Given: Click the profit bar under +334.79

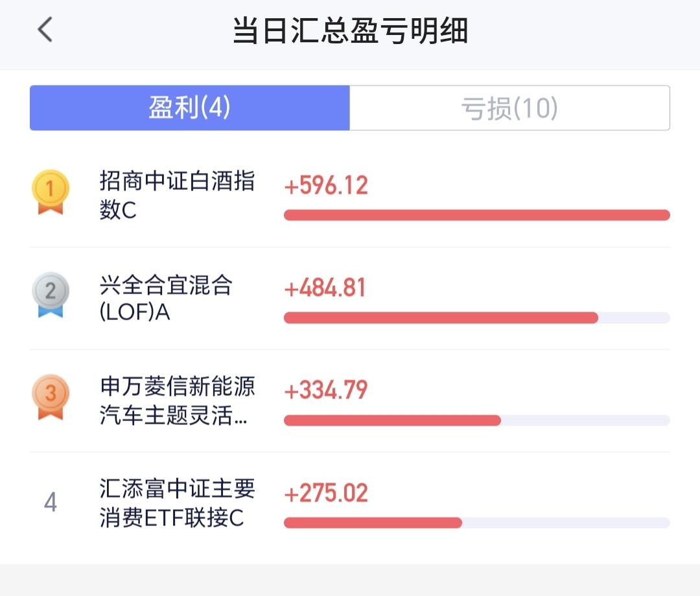Looking at the screenshot, I should (x=392, y=420).
